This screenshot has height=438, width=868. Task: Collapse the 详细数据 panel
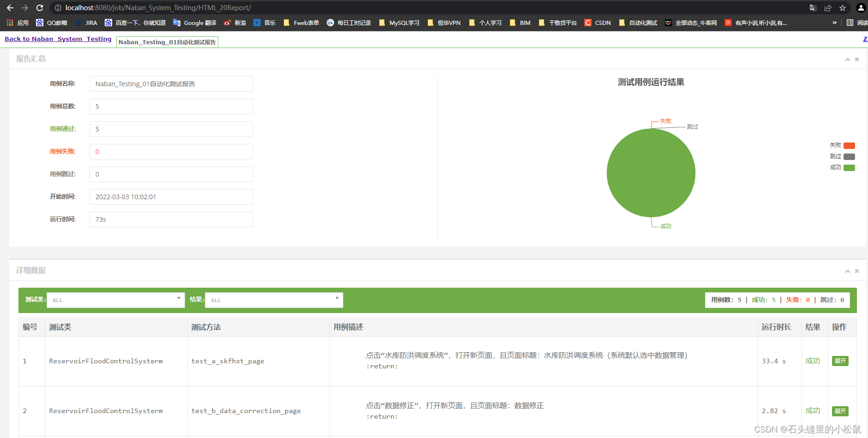(x=847, y=271)
